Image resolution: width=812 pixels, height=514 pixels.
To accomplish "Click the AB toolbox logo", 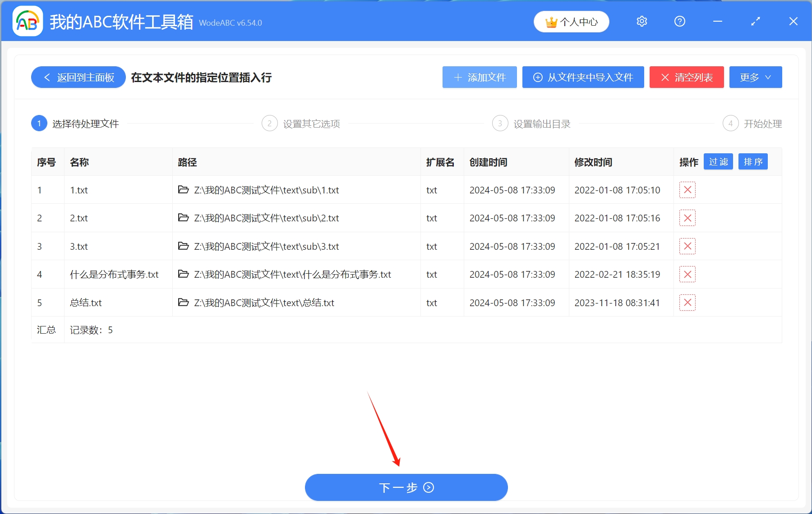I will (27, 21).
